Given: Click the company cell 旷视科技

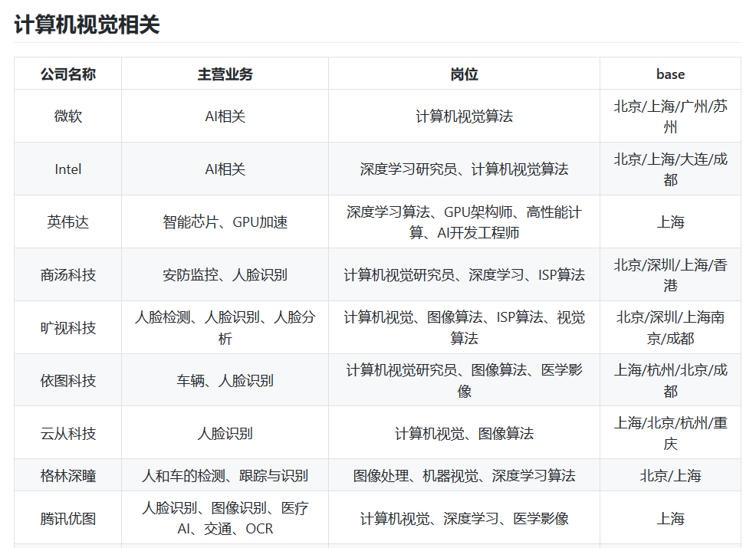Looking at the screenshot, I should 68,328.
